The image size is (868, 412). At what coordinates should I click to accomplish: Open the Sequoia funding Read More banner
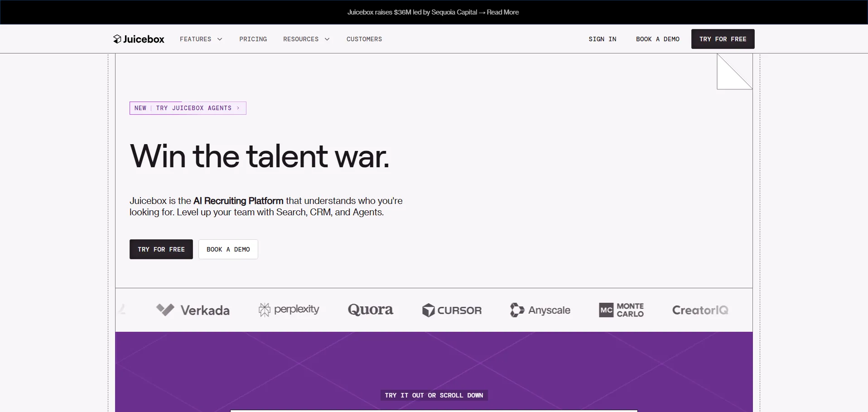click(502, 12)
